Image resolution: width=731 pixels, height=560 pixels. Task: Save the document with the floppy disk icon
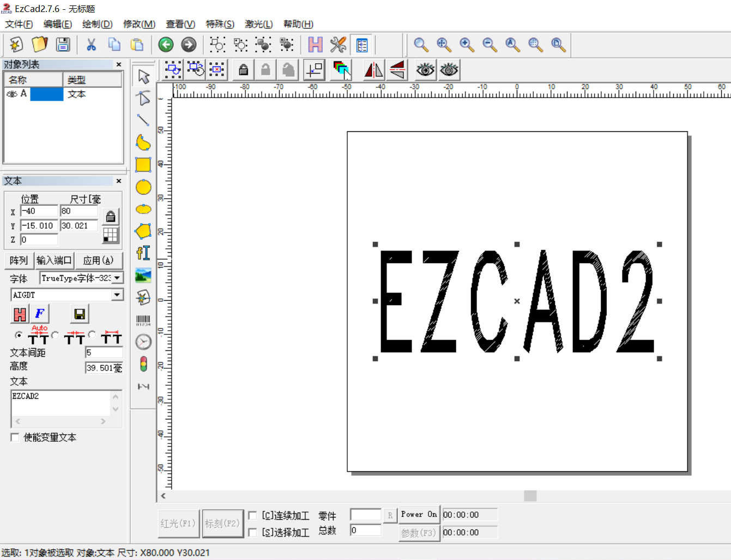63,44
